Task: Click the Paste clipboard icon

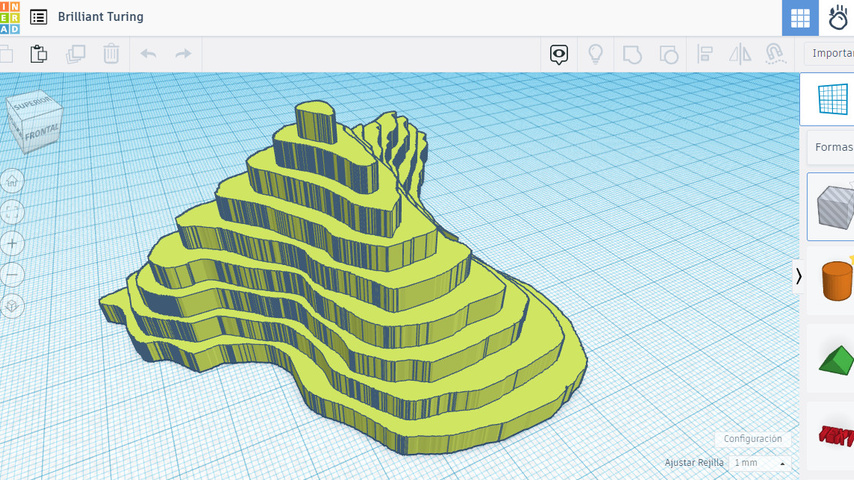Action: tap(38, 54)
